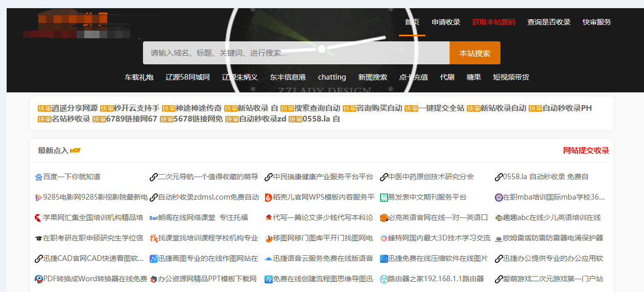Click the link icon before 二次元导航
The image size is (644, 292).
tap(154, 177)
